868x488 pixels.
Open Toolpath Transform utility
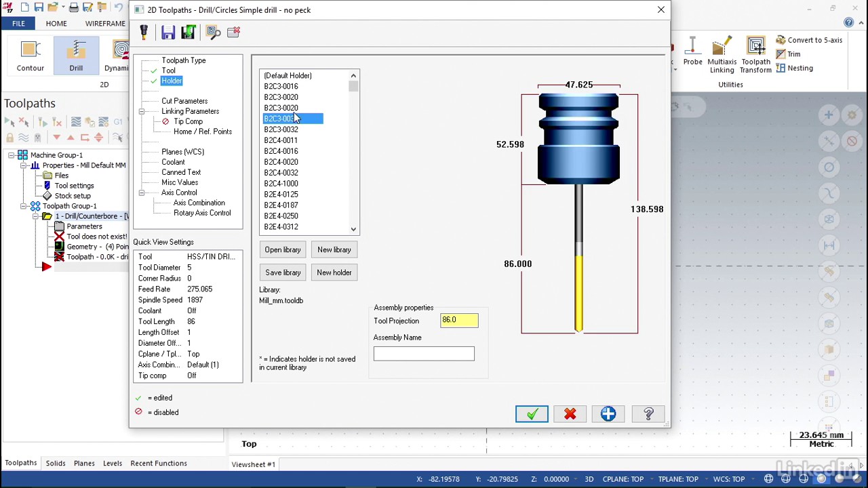[x=755, y=56]
